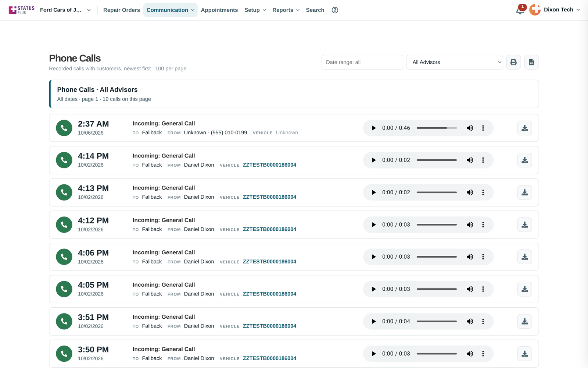Seek in the 4:13 PM call progress bar

[x=437, y=192]
